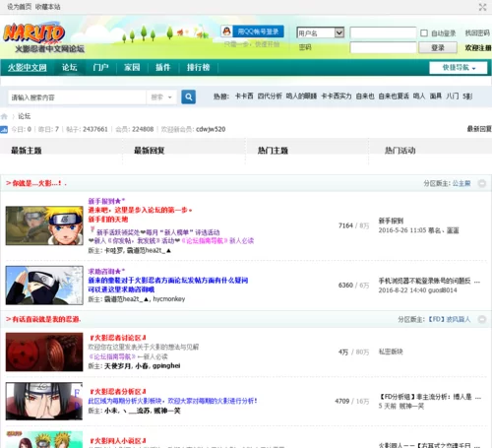Click the fullscreen arrows icon at top right
This screenshot has height=448, width=492.
point(482,7)
